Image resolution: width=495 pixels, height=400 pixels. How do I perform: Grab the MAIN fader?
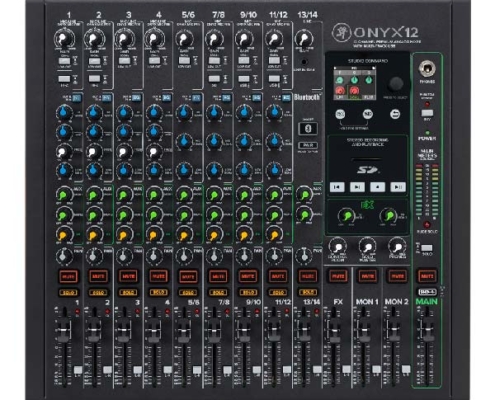tap(427, 330)
